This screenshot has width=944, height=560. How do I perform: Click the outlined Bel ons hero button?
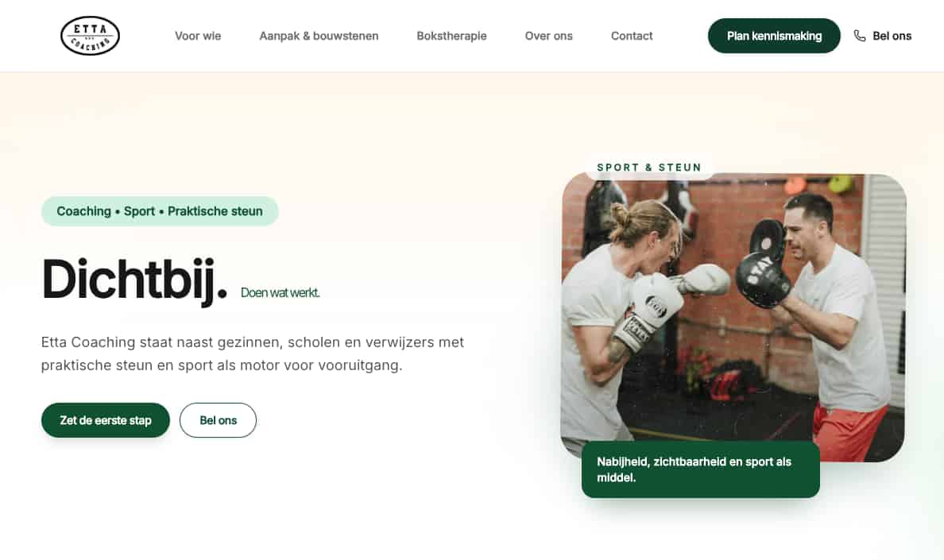218,420
